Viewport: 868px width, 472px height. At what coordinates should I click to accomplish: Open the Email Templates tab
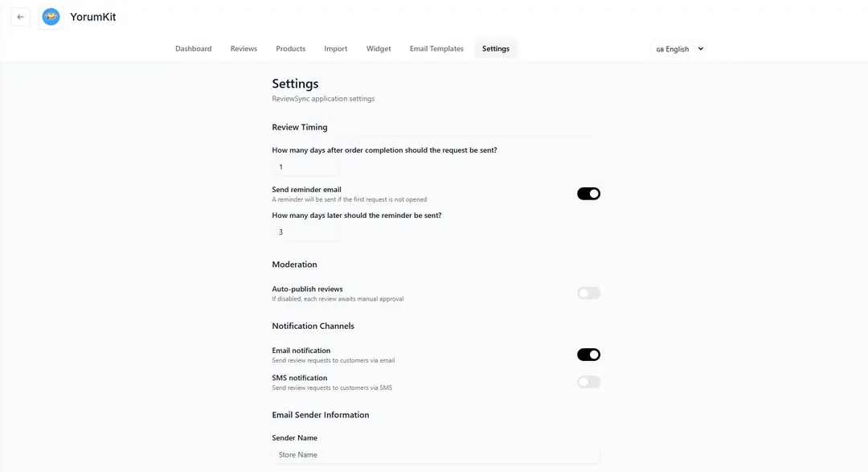click(436, 49)
